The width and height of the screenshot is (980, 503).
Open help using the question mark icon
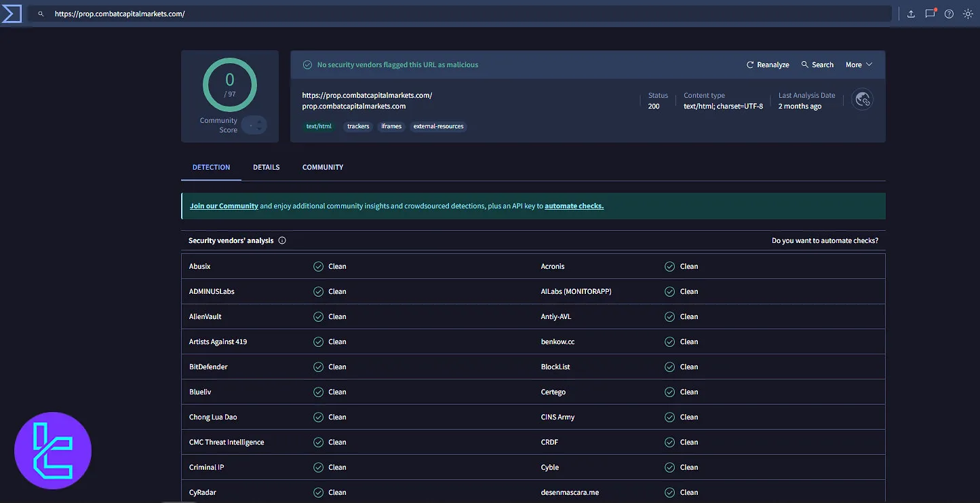(x=949, y=14)
